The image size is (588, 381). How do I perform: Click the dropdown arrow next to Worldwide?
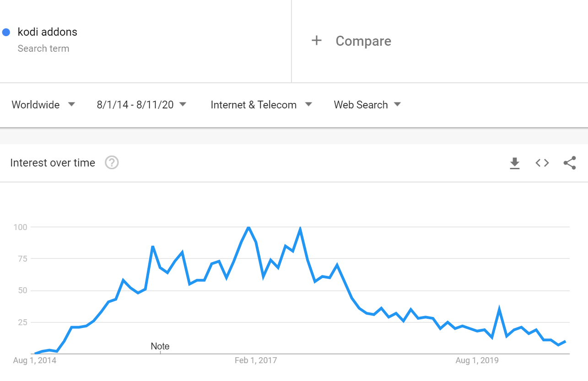(x=71, y=104)
